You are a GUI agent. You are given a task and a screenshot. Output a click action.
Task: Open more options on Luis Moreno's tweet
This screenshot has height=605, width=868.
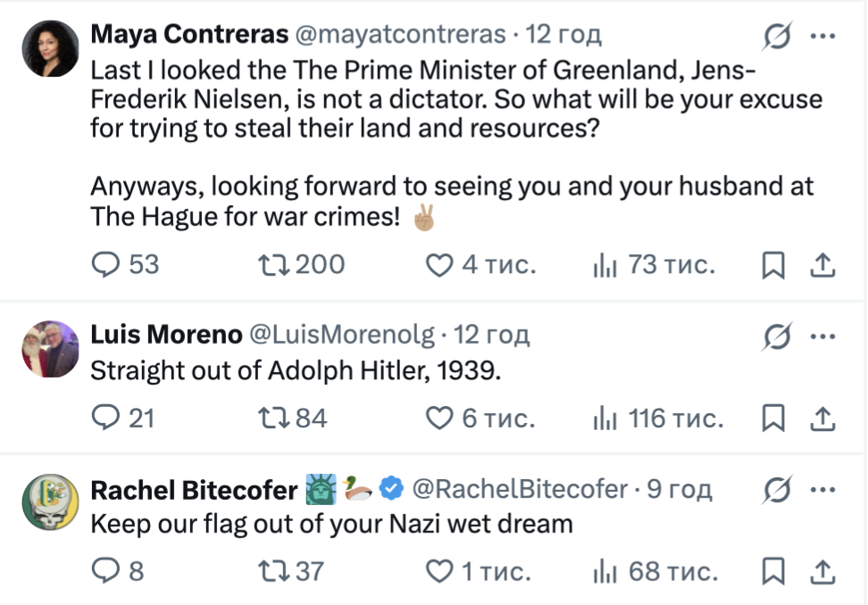[x=822, y=336]
